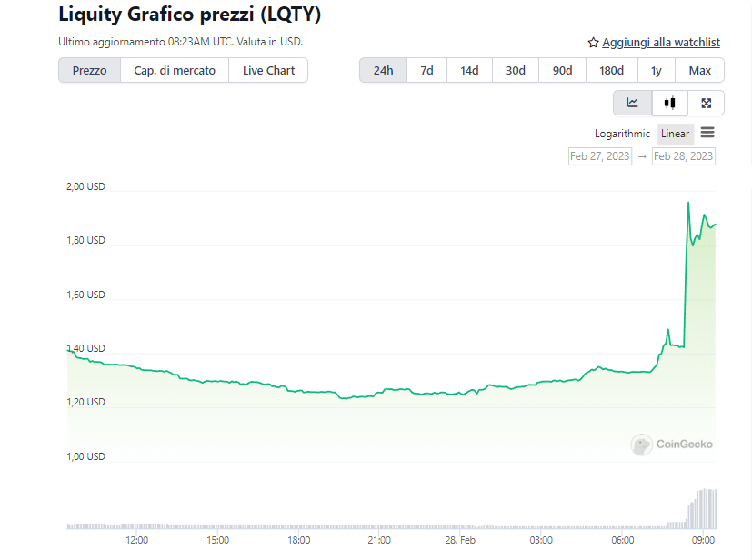The height and width of the screenshot is (560, 752).
Task: Choose the 30d time range
Action: (516, 71)
